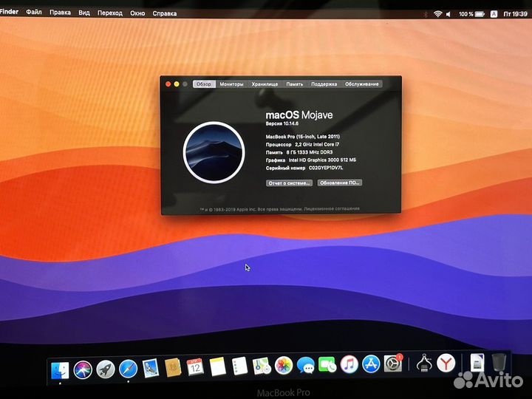Image resolution: width=532 pixels, height=399 pixels.
Task: Open the Справка menu
Action: 165,13
